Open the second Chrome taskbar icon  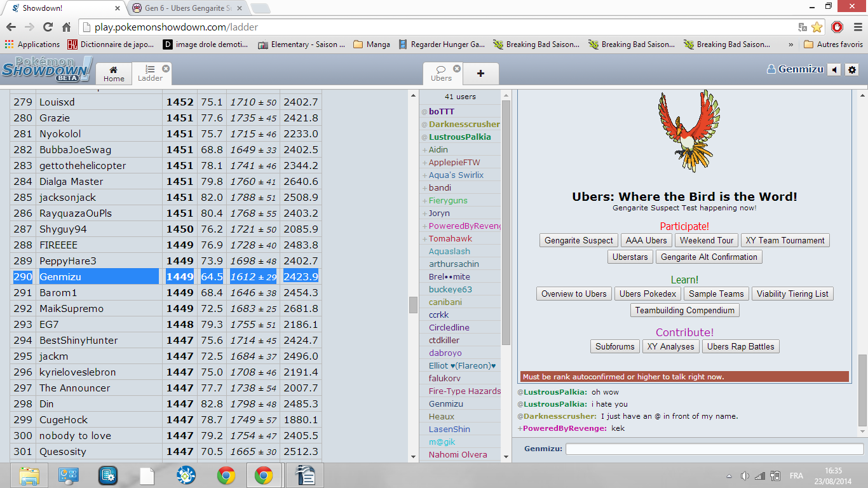tap(263, 475)
